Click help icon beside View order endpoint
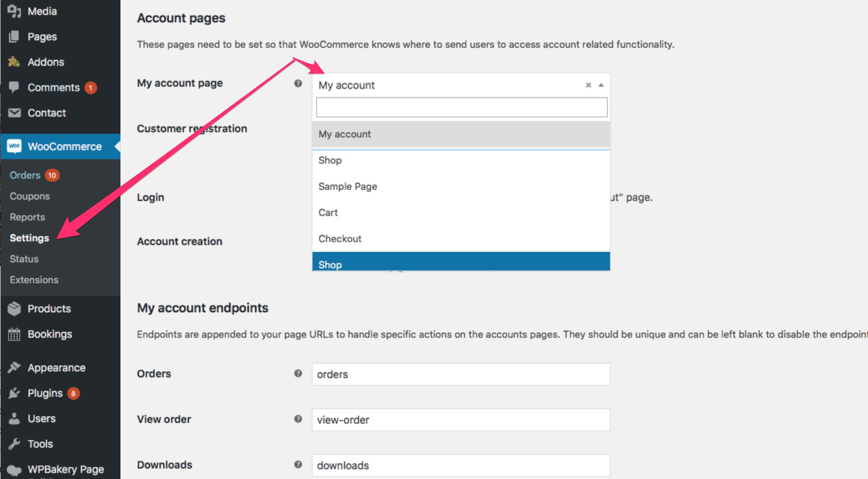Viewport: 868px width, 479px height. pos(298,419)
